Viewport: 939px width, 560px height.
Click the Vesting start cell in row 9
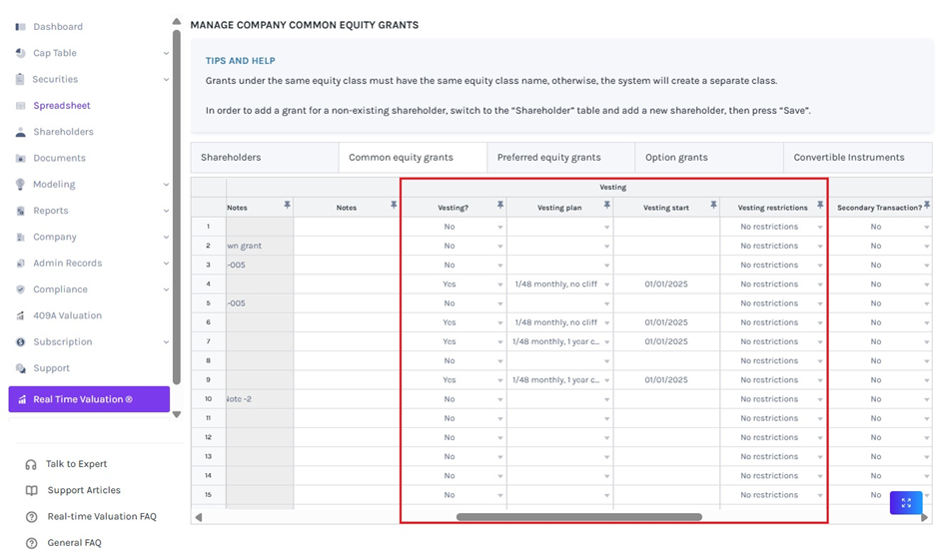pyautogui.click(x=665, y=380)
